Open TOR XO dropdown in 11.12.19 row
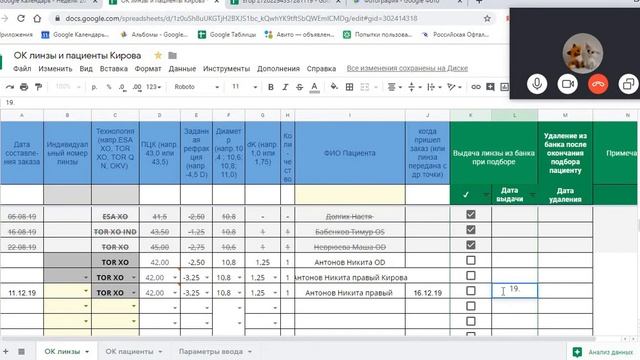This screenshot has height=360, width=640. point(133,293)
